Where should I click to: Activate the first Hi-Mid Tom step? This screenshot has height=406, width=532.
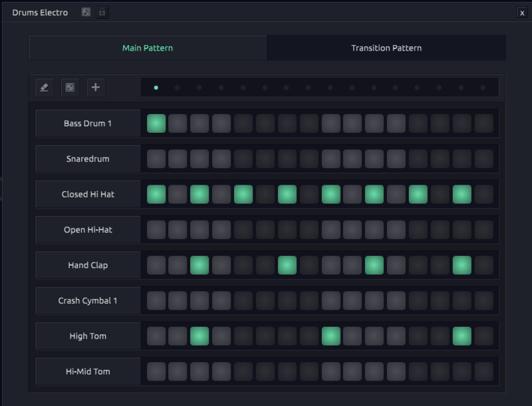pyautogui.click(x=156, y=371)
